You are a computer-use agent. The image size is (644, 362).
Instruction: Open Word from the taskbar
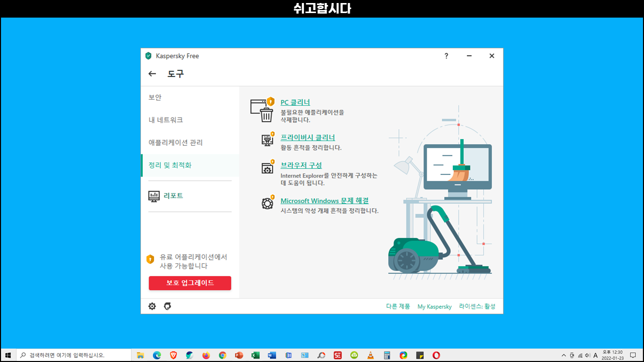pos(272,355)
